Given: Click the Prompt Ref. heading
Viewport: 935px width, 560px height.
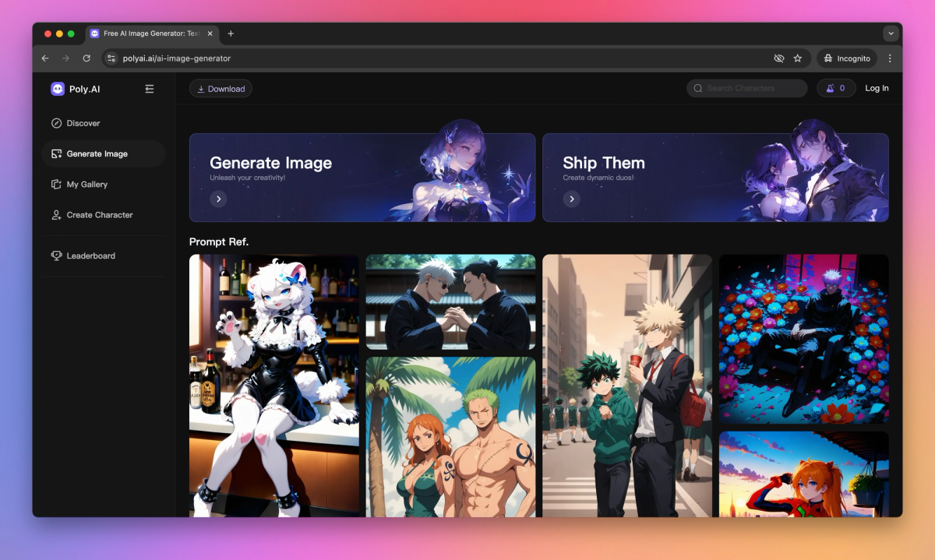Looking at the screenshot, I should pyautogui.click(x=219, y=241).
